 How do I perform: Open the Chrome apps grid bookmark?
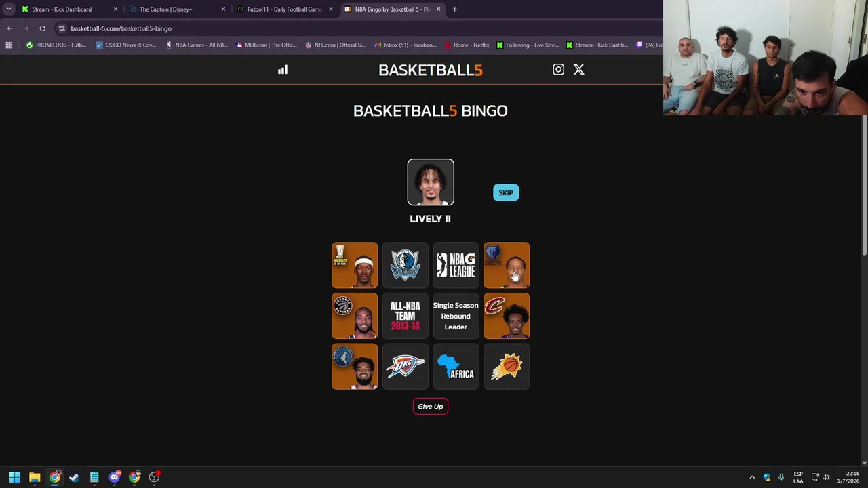(9, 45)
